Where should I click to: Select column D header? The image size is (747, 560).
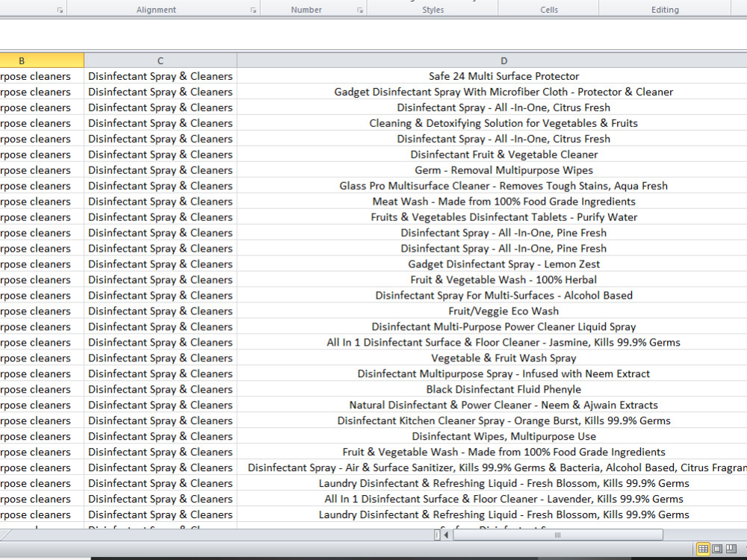(492, 60)
